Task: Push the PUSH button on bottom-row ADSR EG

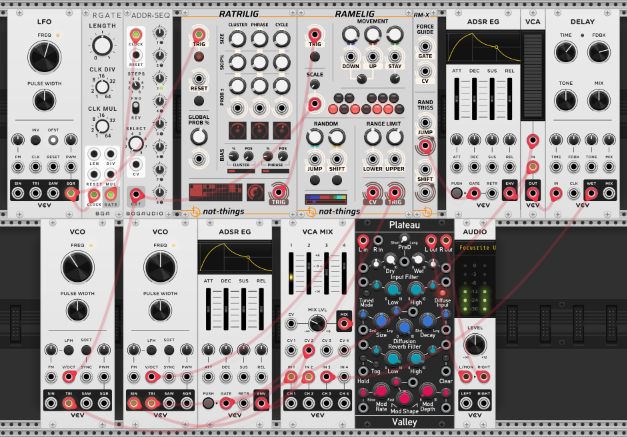Action: point(208,403)
